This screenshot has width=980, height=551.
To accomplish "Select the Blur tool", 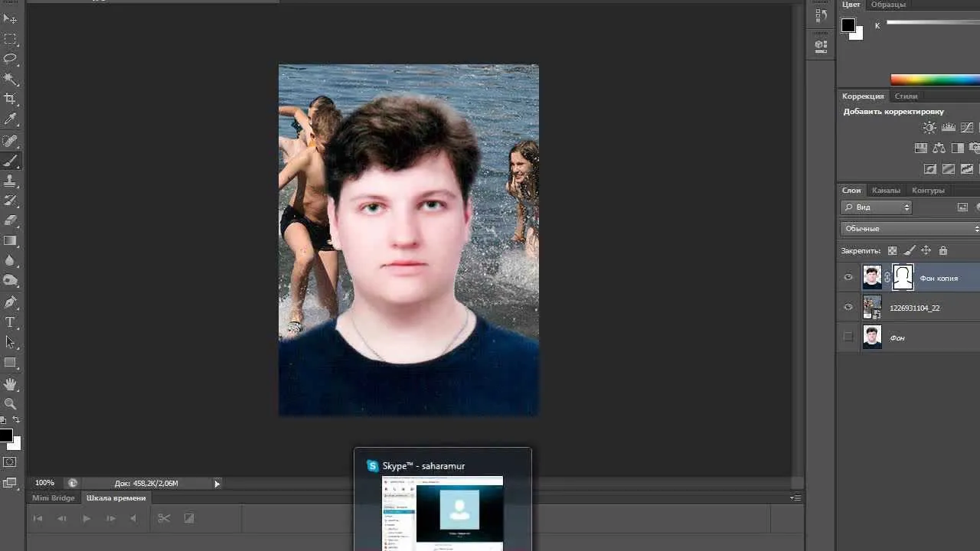I will 11,260.
